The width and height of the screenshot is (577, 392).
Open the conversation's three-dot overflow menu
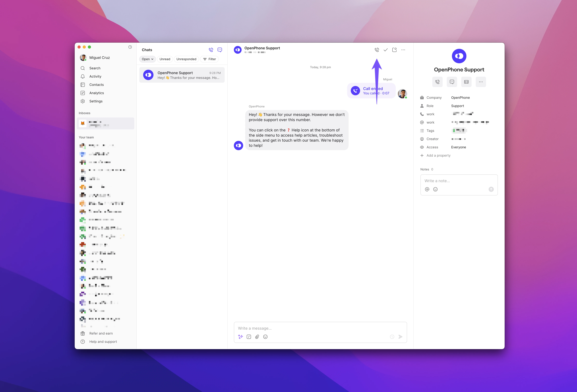[403, 50]
